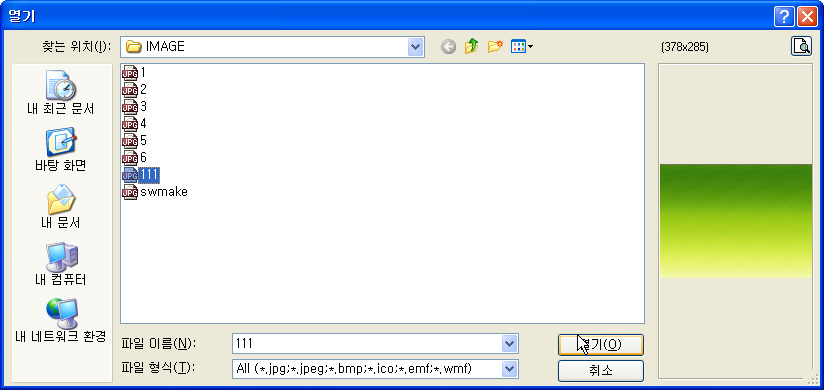Open the View menu icon
This screenshot has width=824, height=390.
pyautogui.click(x=522, y=47)
